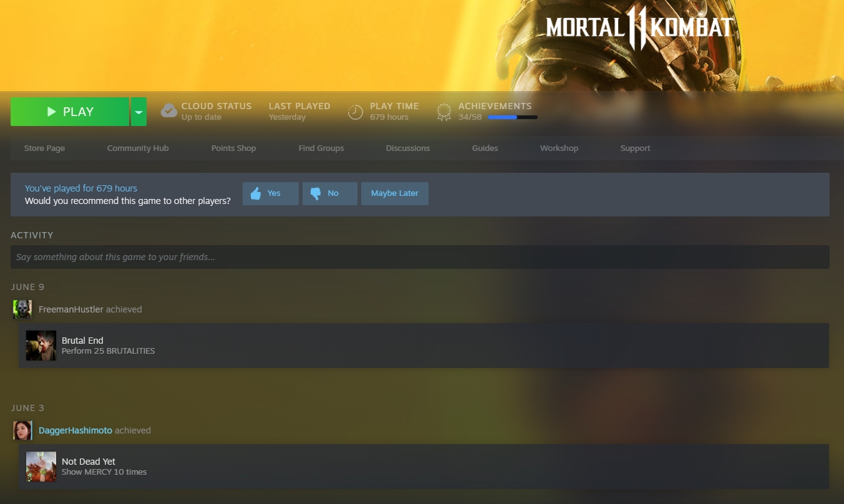The image size is (844, 504).
Task: Click the ACHIEVEMENTS header label
Action: click(x=495, y=106)
